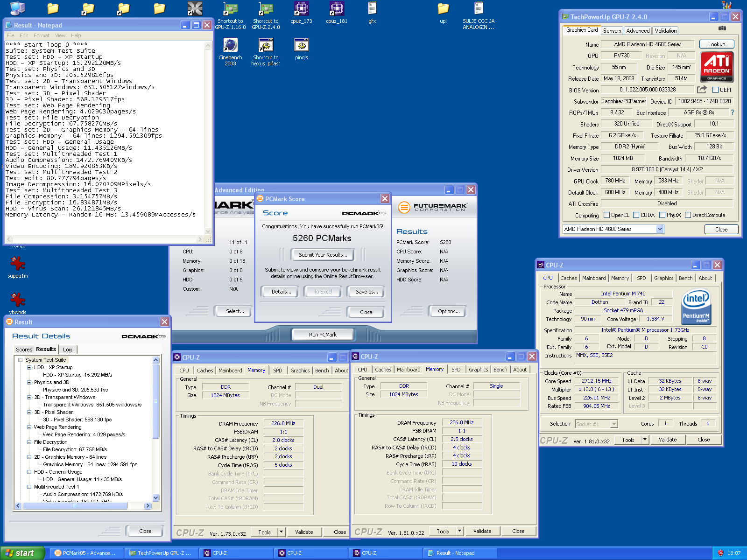Open the Scores tab in Result Details

coord(24,350)
